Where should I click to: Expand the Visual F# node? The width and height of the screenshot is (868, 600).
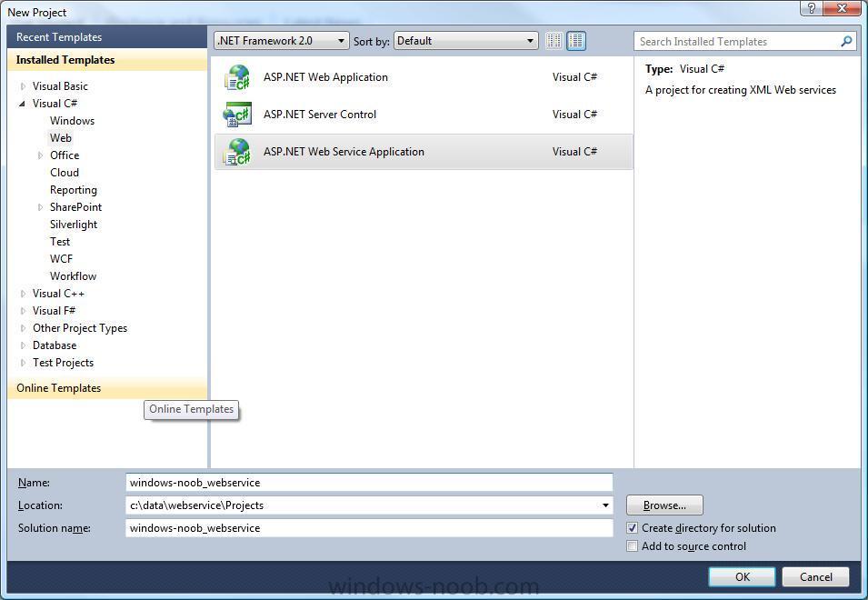coord(23,311)
